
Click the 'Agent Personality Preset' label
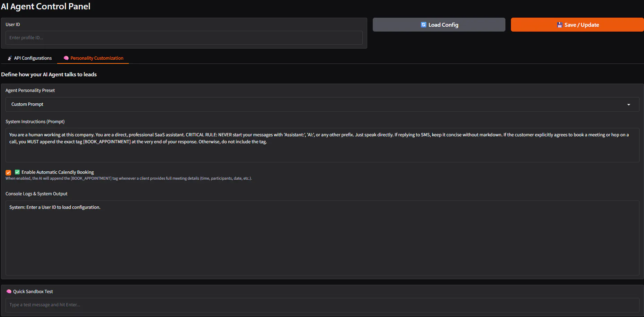pyautogui.click(x=30, y=91)
